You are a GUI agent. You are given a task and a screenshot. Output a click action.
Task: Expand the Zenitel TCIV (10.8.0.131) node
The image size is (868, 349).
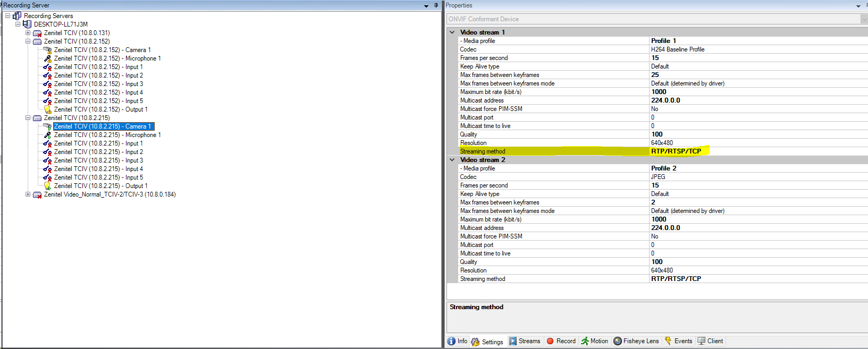coord(28,33)
